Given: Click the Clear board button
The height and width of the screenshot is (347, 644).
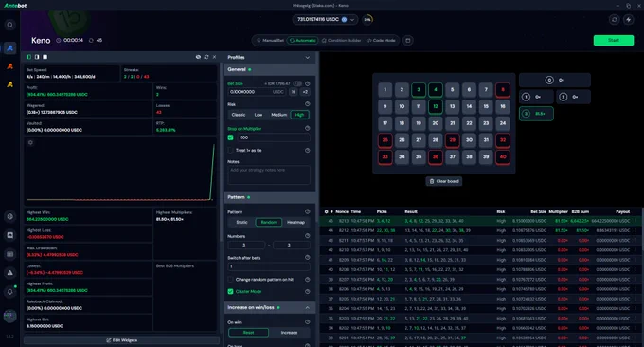Looking at the screenshot, I should point(444,181).
